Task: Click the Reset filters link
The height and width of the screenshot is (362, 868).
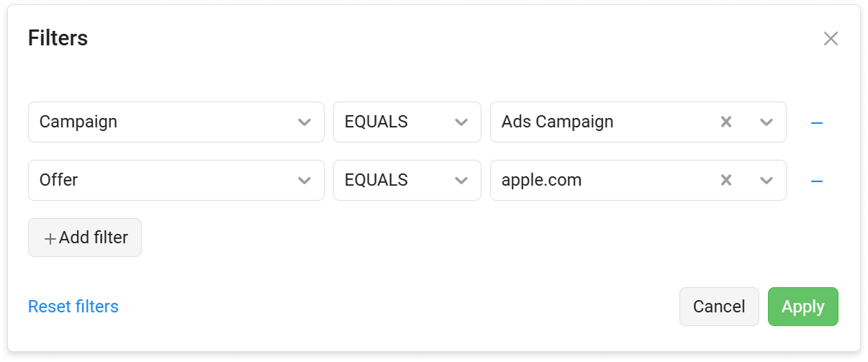Action: tap(73, 307)
